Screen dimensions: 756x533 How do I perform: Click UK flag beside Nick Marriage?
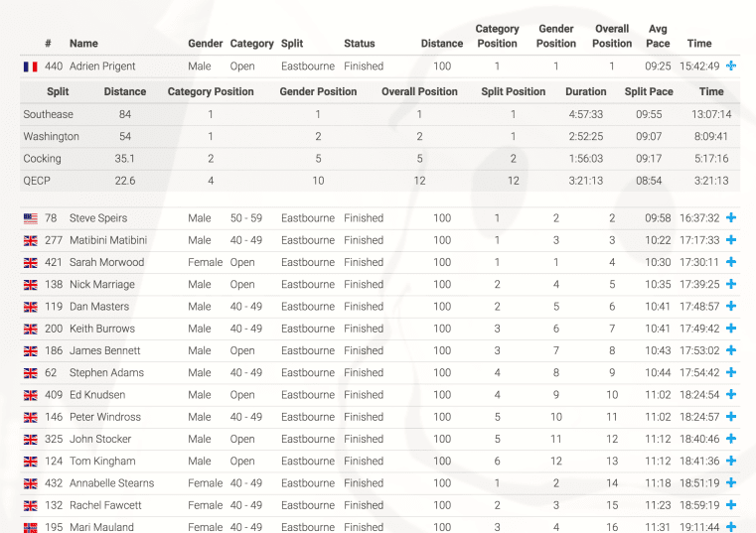point(31,285)
